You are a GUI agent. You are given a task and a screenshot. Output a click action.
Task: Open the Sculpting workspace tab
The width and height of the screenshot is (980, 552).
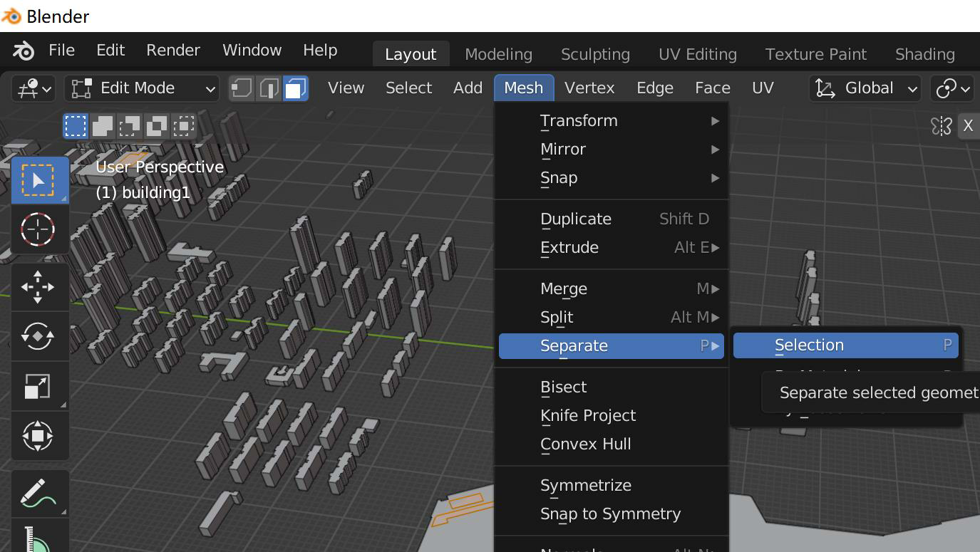[595, 55]
